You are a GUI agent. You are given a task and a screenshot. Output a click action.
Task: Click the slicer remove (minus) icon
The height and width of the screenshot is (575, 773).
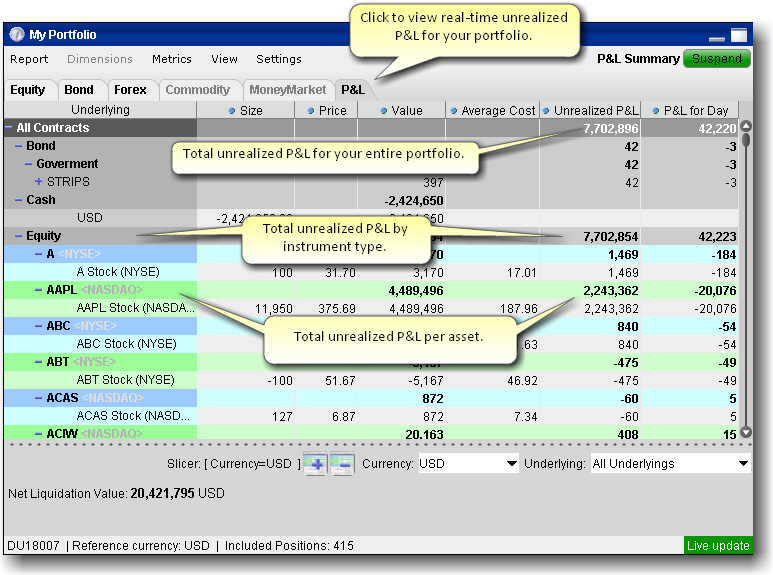tap(342, 465)
